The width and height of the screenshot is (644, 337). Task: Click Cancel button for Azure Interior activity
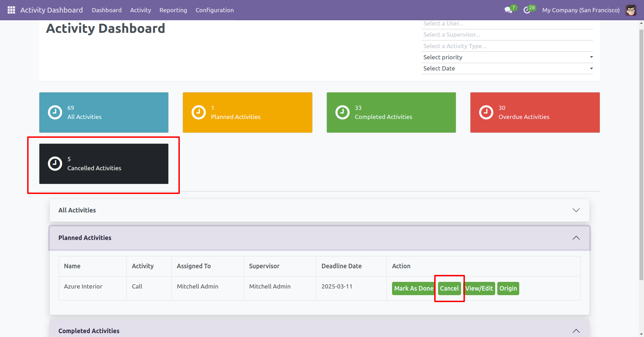[449, 289]
